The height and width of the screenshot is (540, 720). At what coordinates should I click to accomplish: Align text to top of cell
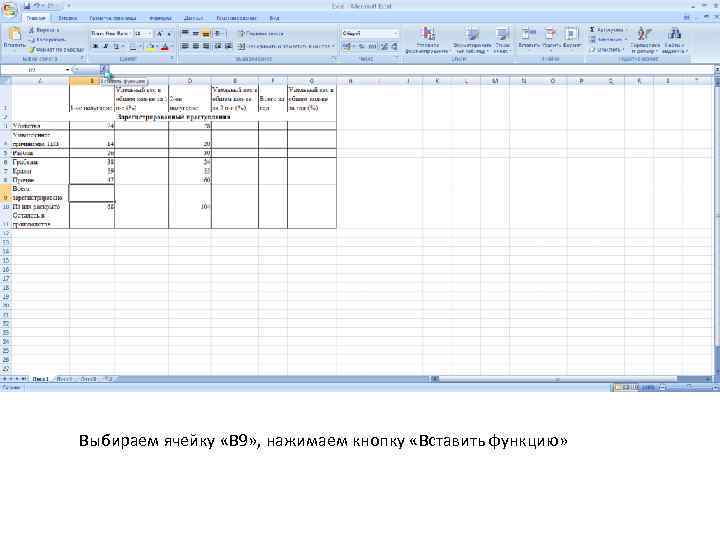185,34
